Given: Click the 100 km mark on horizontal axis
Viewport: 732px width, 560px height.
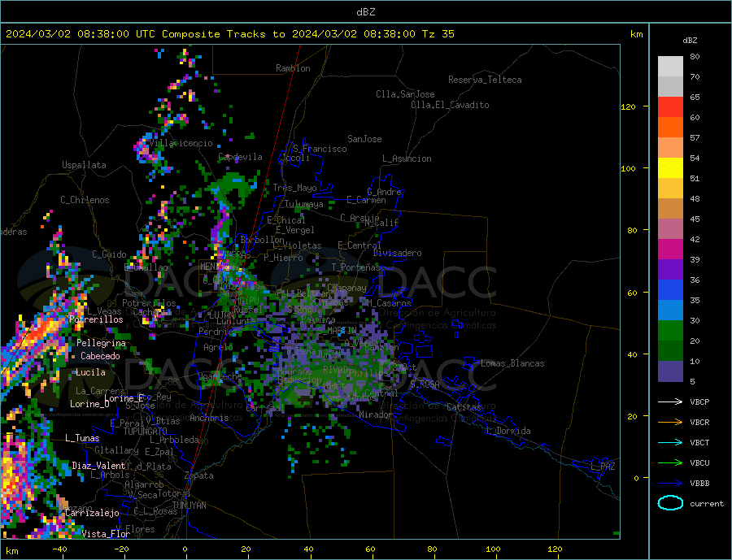Looking at the screenshot, I should (x=493, y=549).
